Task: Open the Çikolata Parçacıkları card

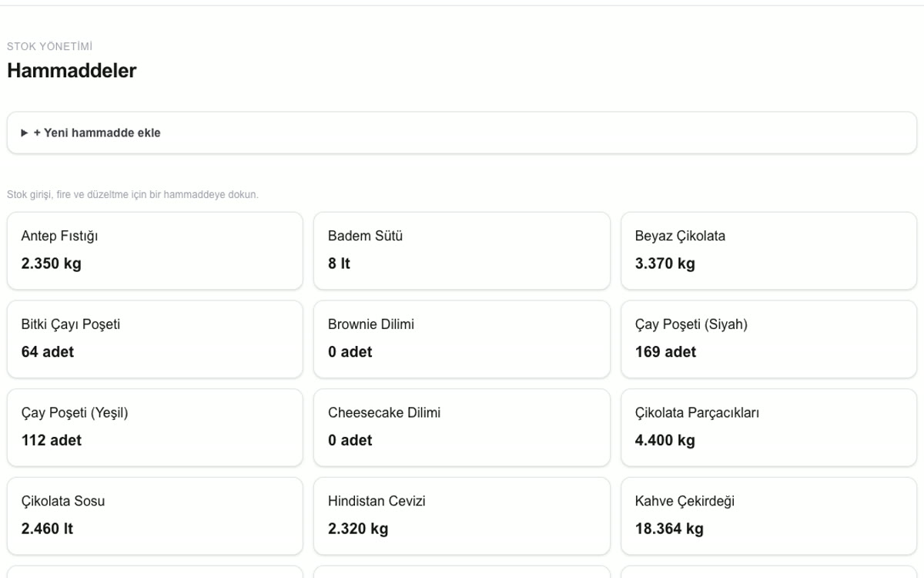Action: [768, 428]
